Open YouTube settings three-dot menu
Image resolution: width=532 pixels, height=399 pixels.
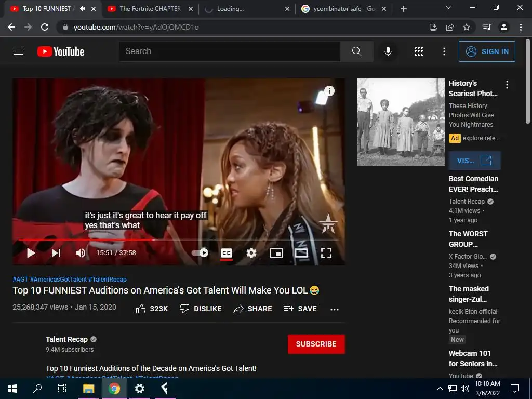(x=444, y=51)
